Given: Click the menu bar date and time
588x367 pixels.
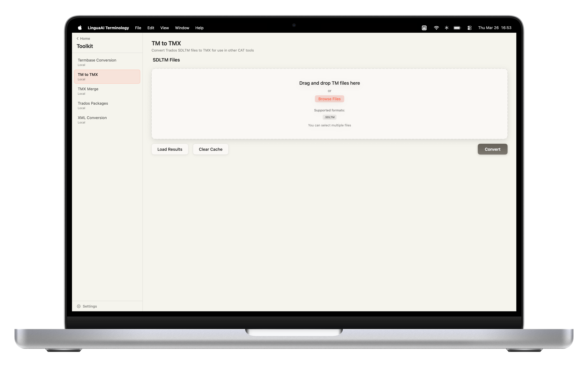Looking at the screenshot, I should tap(495, 28).
